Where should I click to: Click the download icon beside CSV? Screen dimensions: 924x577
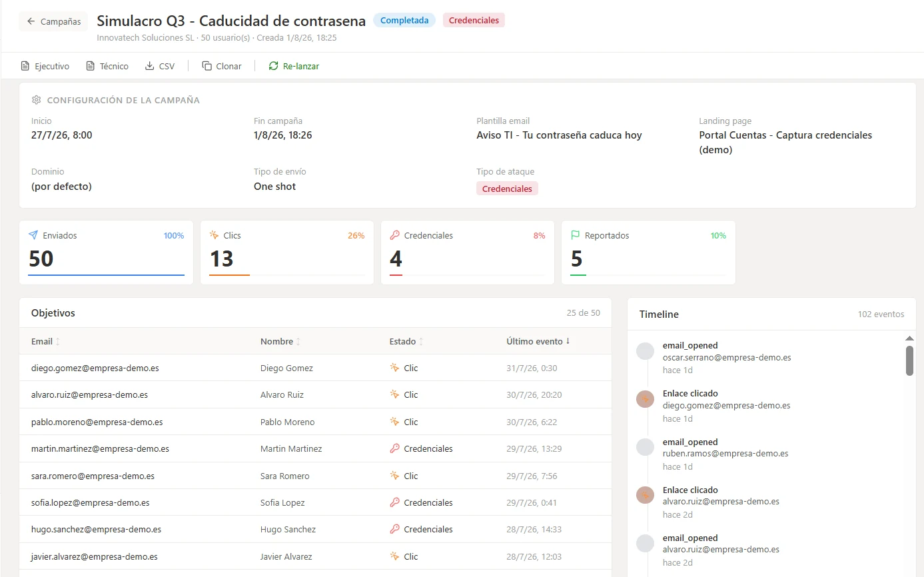pos(149,66)
